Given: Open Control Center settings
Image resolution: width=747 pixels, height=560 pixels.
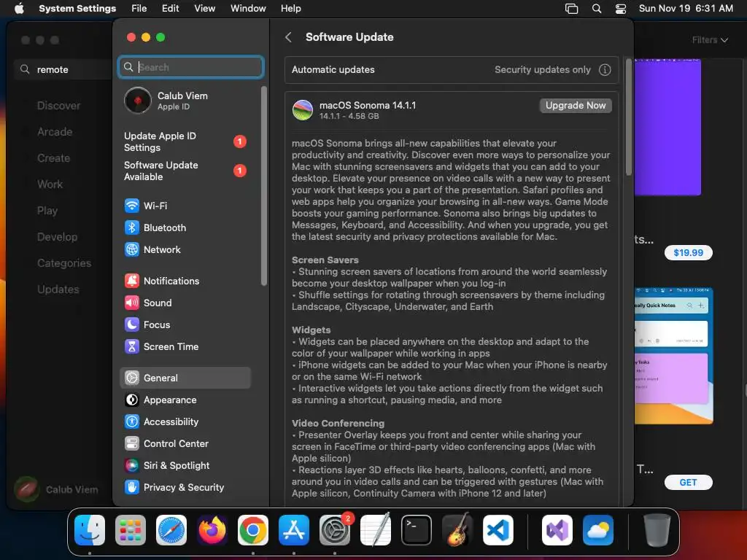Looking at the screenshot, I should [x=185, y=444].
